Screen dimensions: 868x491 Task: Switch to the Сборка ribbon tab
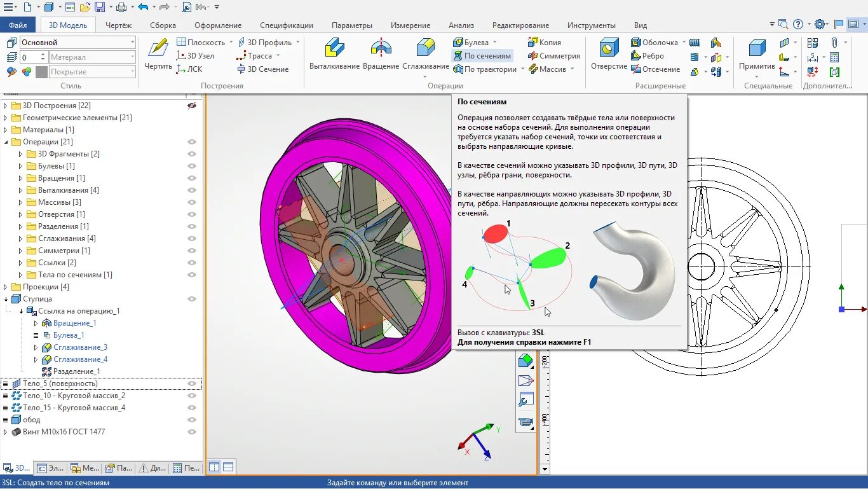(163, 25)
